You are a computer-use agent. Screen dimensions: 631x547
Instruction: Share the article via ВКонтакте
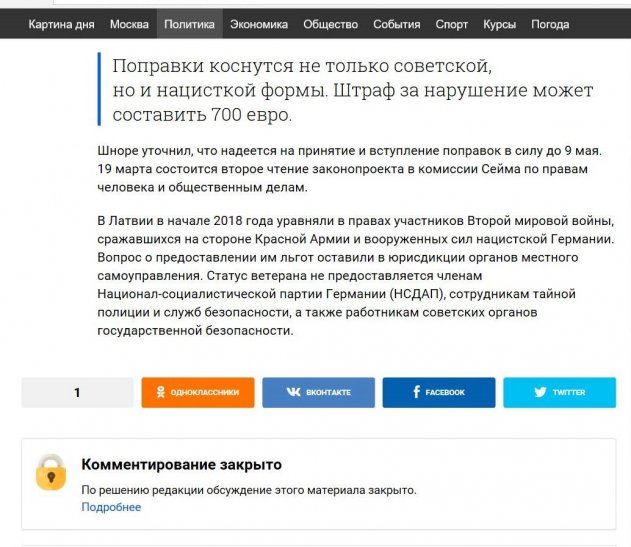point(318,393)
